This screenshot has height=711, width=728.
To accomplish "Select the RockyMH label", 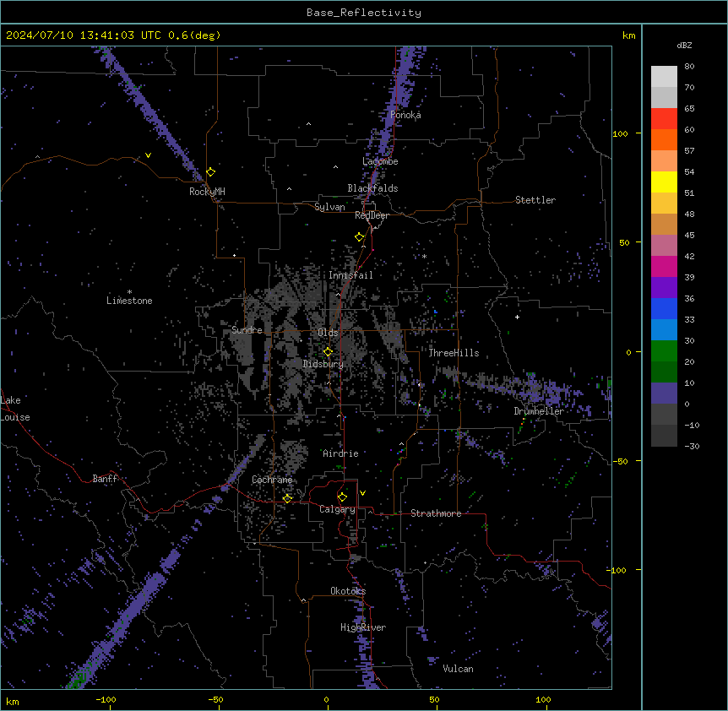I will click(x=207, y=192).
